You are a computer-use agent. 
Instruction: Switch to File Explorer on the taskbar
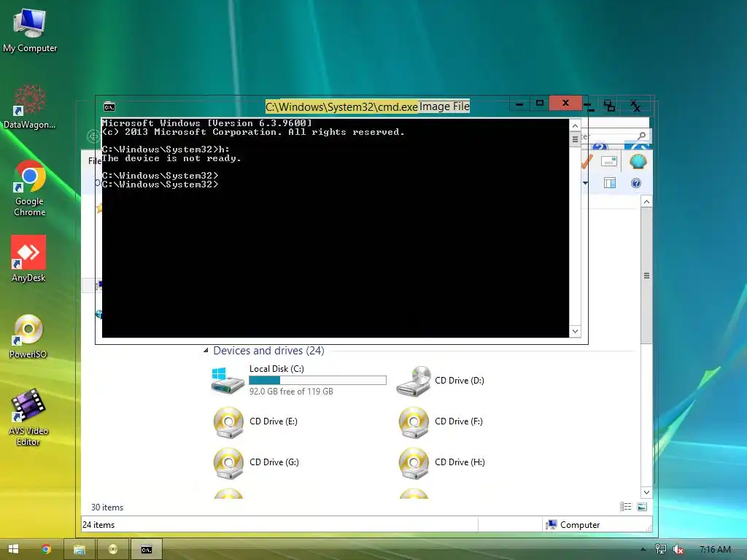click(x=79, y=549)
